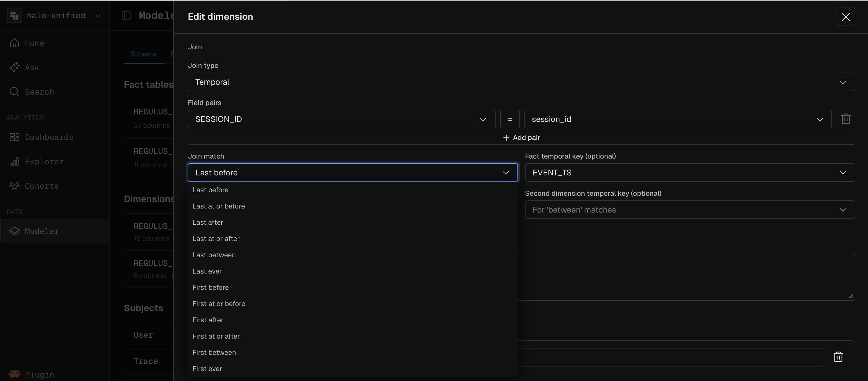Go to Home in sidebar
868x381 pixels.
tap(55, 43)
